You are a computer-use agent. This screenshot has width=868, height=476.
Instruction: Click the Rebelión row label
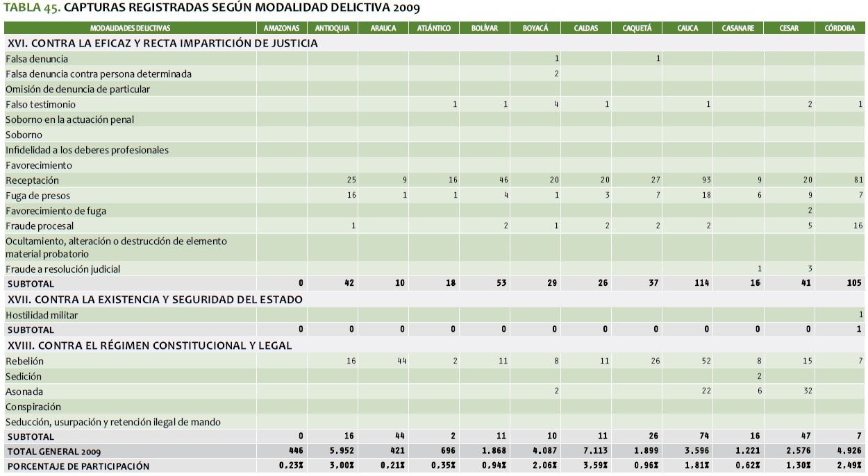click(x=25, y=362)
